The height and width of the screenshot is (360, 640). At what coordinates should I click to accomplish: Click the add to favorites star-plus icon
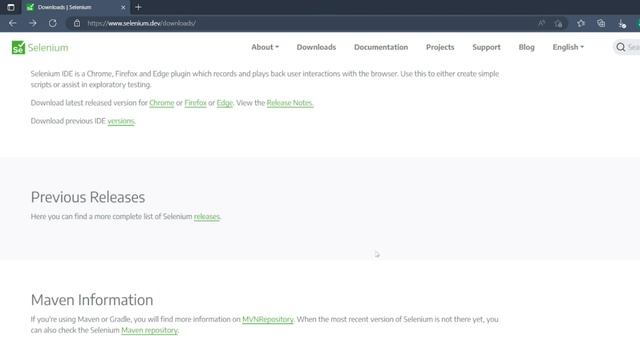(558, 24)
